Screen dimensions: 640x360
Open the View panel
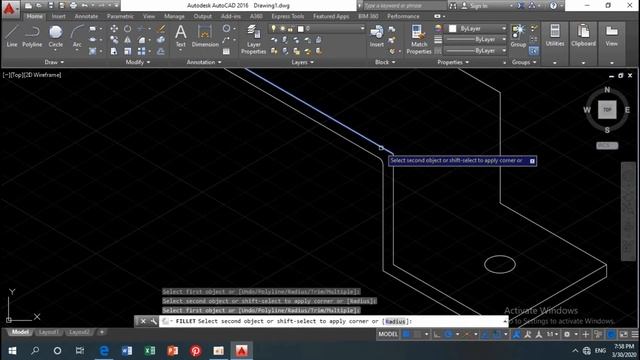pos(611,35)
